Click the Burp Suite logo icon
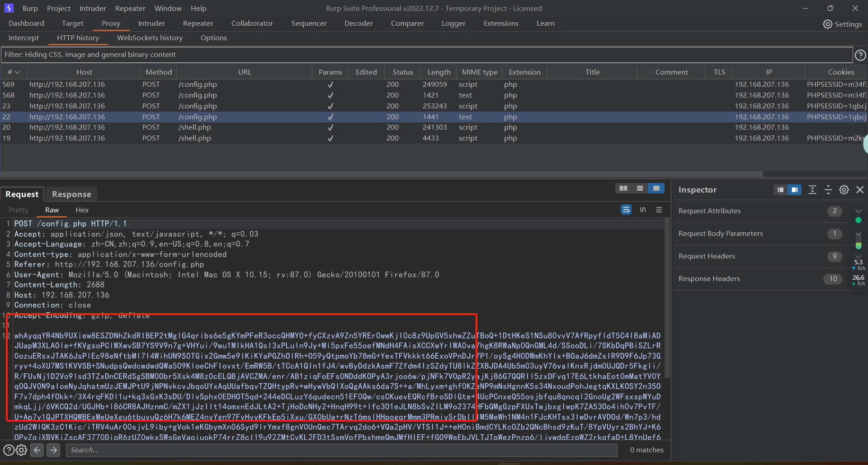The width and height of the screenshot is (868, 465). coord(9,8)
